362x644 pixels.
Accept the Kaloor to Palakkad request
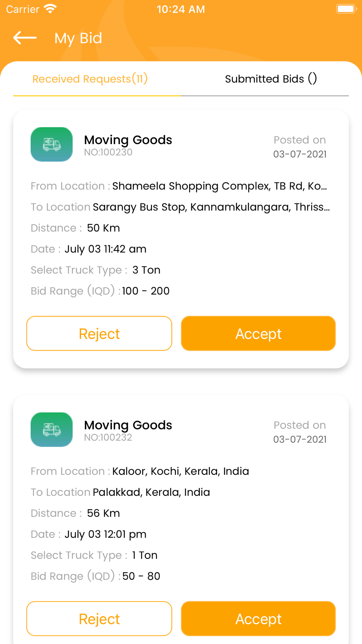[x=258, y=619]
